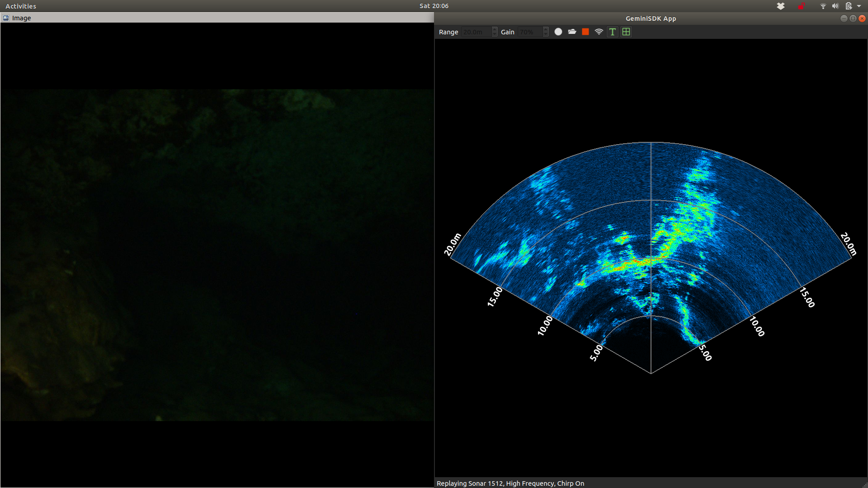Image resolution: width=868 pixels, height=488 pixels.
Task: Open the folder file icon
Action: pos(572,32)
